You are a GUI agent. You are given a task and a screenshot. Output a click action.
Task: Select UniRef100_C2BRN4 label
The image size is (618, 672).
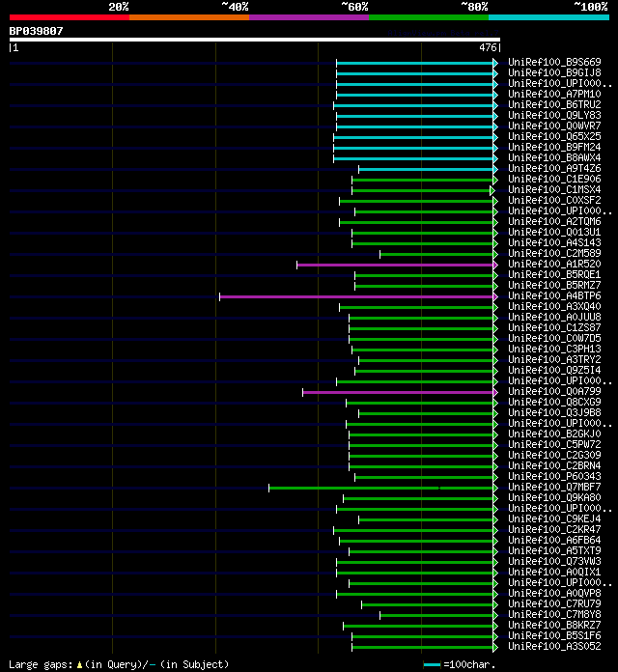(x=554, y=465)
